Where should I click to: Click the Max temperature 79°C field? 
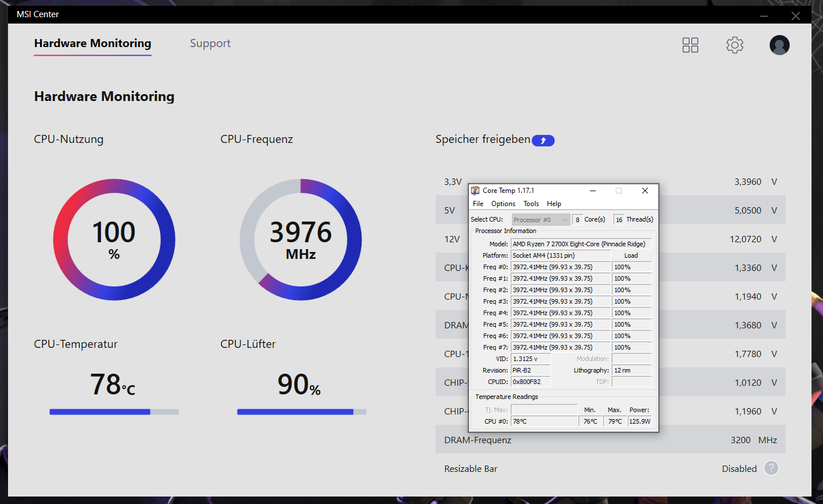[x=615, y=421]
